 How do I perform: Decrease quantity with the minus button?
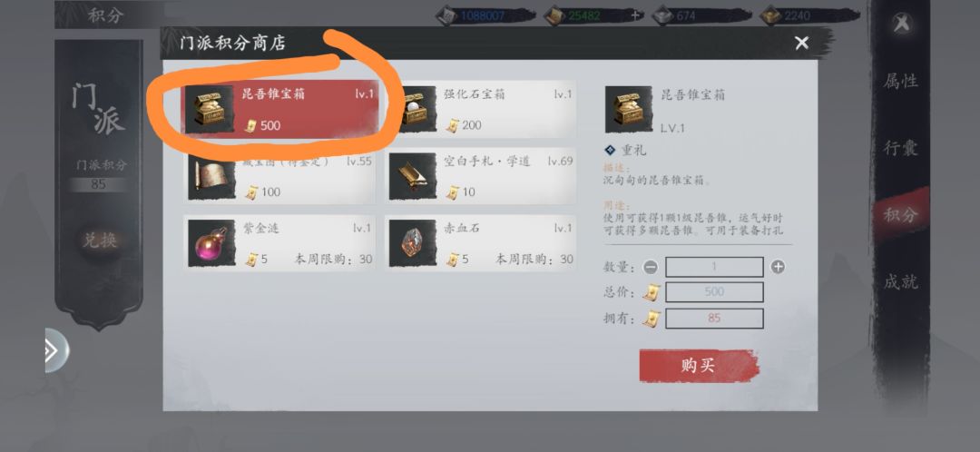651,268
